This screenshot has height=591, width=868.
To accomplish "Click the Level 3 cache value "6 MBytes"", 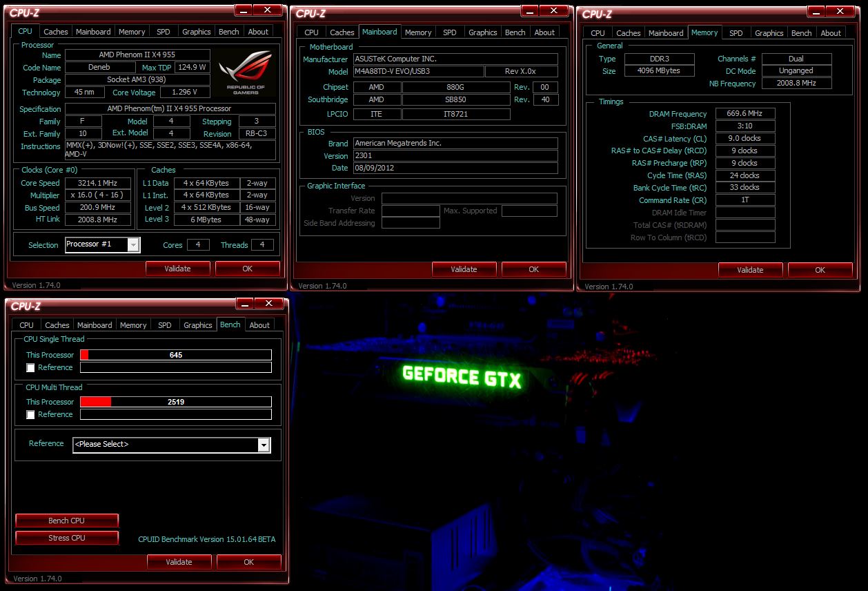I will pos(206,220).
